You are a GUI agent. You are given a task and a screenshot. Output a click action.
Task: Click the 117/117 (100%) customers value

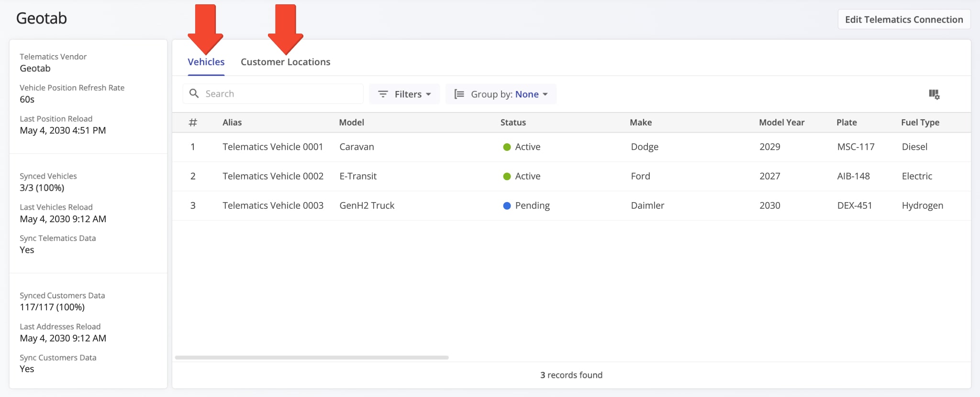tap(52, 307)
